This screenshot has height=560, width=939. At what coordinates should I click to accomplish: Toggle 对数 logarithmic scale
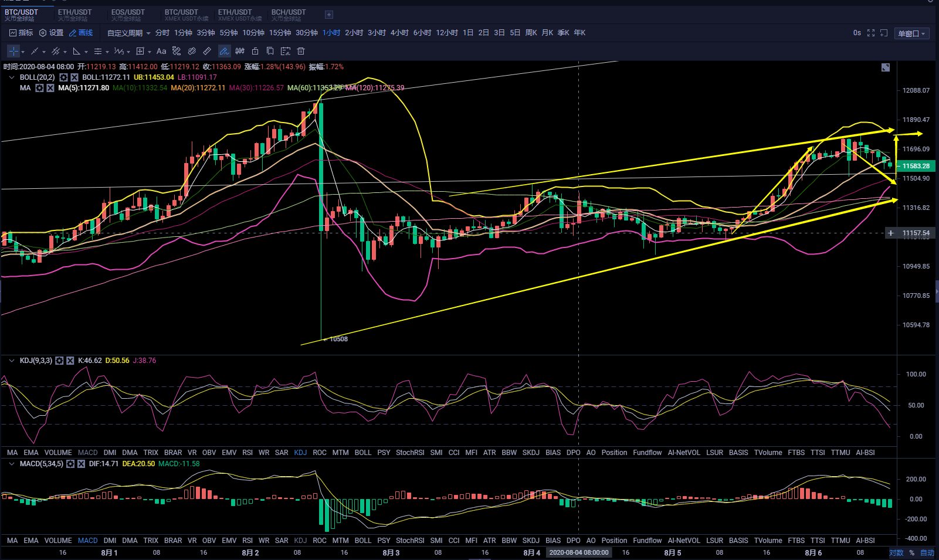(896, 553)
